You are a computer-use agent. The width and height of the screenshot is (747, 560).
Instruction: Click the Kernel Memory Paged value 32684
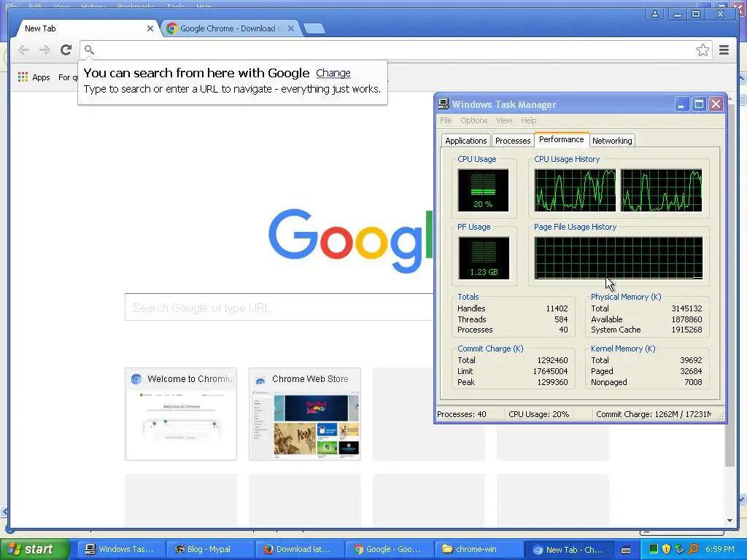coord(691,371)
